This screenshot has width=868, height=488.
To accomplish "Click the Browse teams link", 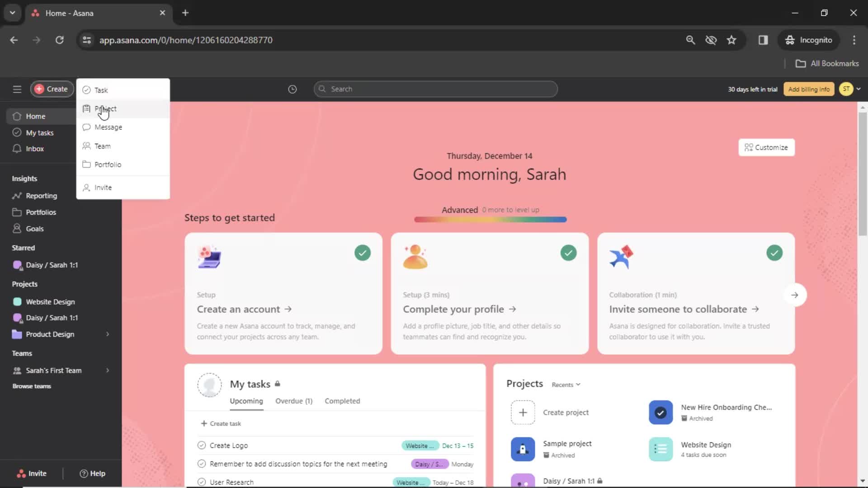I will (32, 386).
